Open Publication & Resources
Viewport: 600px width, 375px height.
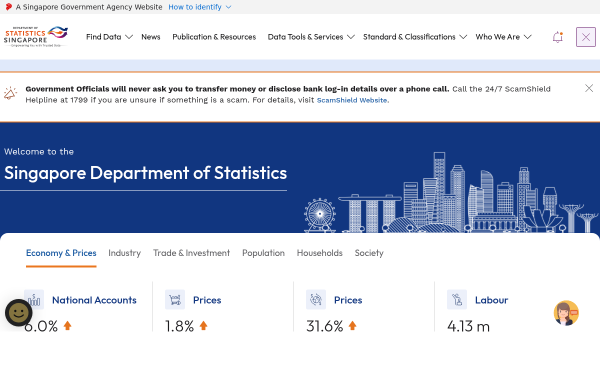click(214, 37)
